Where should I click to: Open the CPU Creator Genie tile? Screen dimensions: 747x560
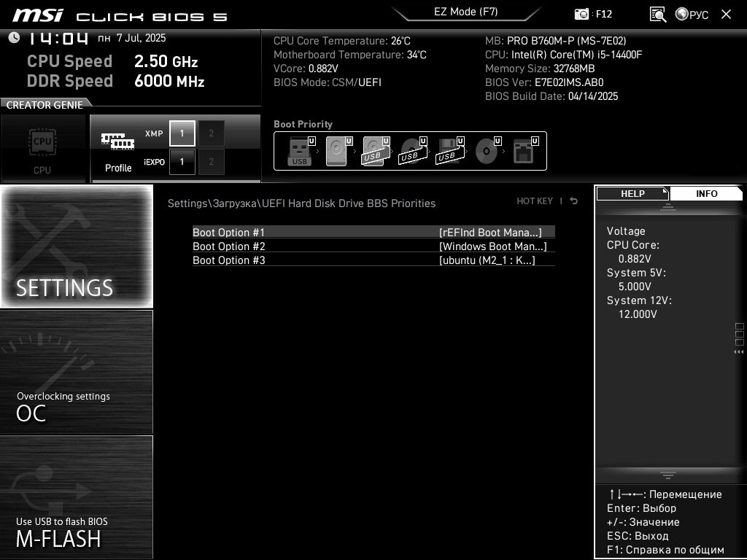click(42, 149)
